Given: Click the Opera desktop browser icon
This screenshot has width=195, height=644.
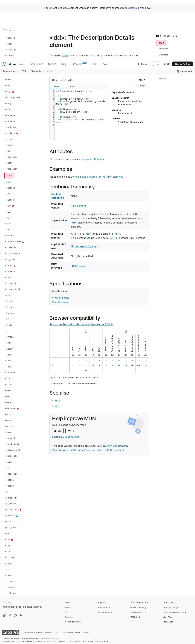Looking at the screenshot, I should click(92, 355).
